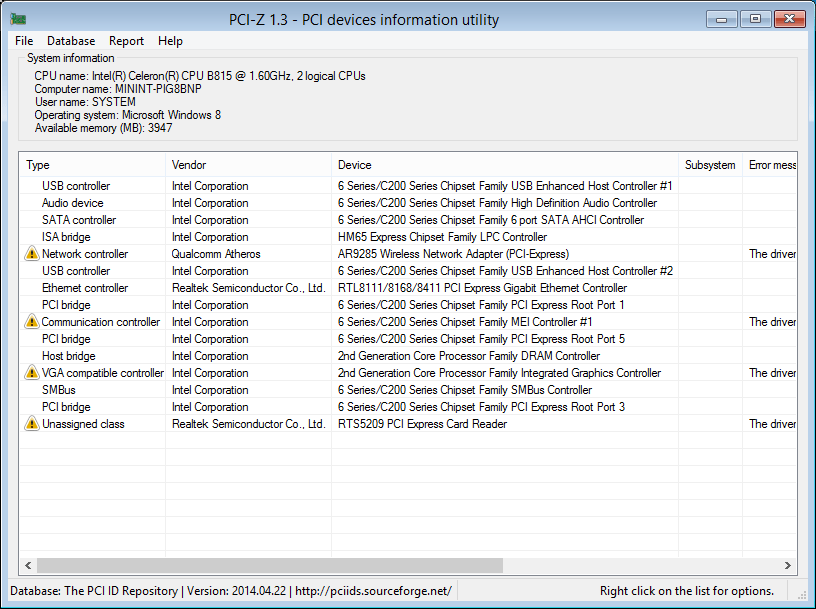This screenshot has height=609, width=816.
Task: Open the Help menu
Action: [170, 41]
